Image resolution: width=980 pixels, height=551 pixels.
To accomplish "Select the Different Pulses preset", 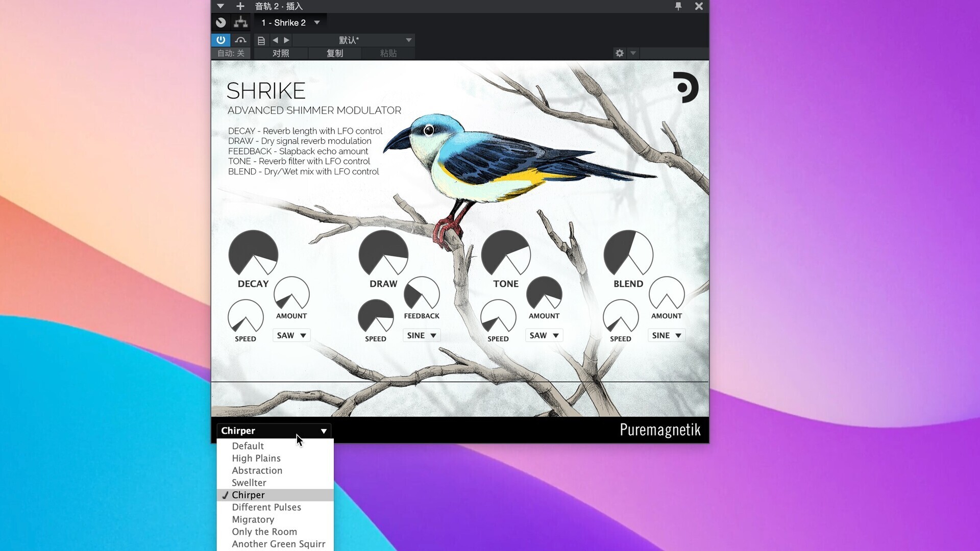I will (275, 507).
